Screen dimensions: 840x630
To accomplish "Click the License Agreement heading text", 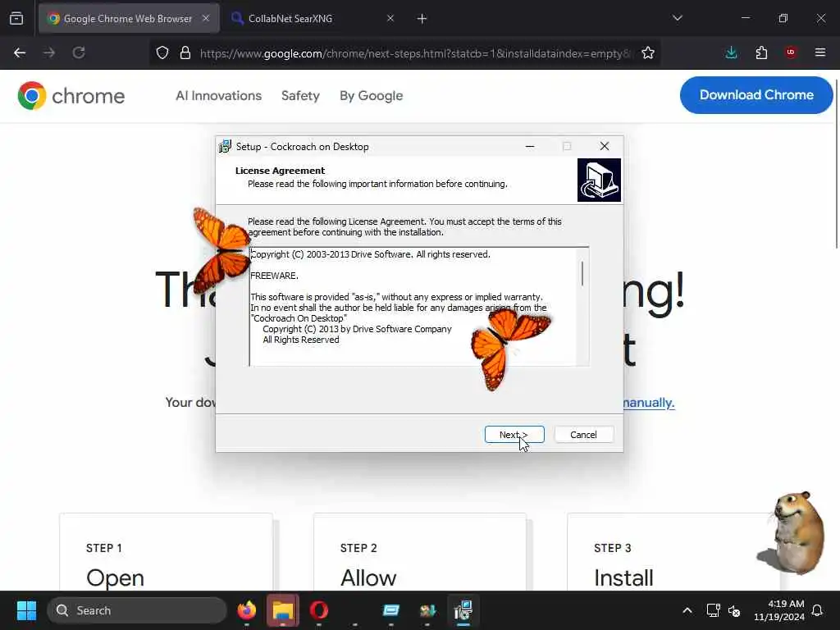I will 280,171.
